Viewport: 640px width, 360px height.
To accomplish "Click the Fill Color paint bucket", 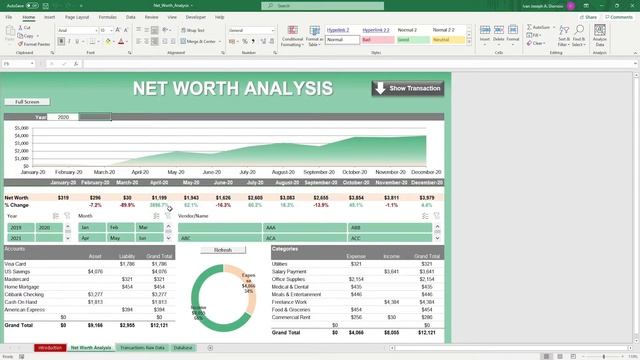I will point(108,42).
